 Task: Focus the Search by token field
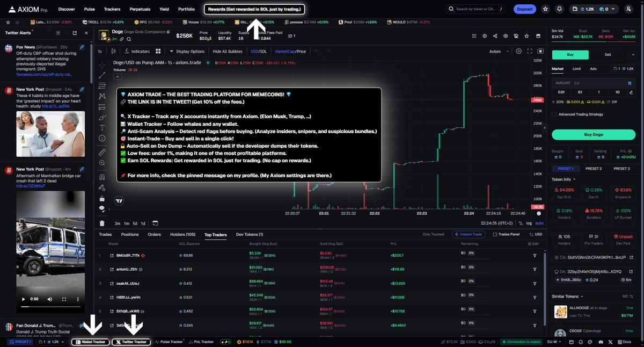[476, 9]
